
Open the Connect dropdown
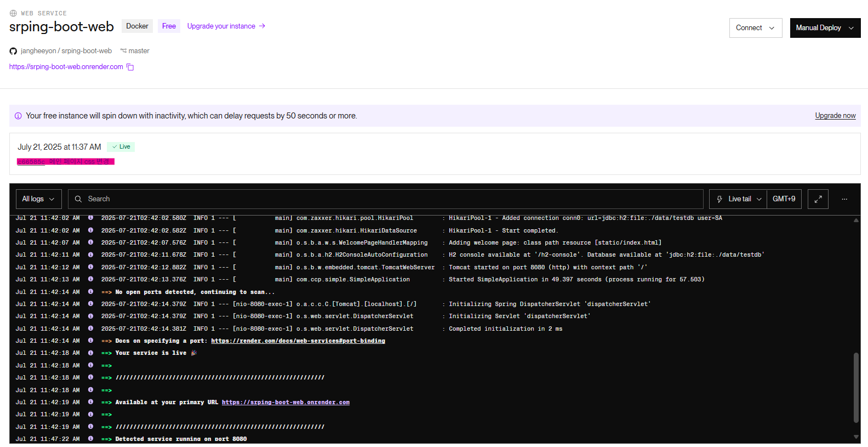(756, 28)
